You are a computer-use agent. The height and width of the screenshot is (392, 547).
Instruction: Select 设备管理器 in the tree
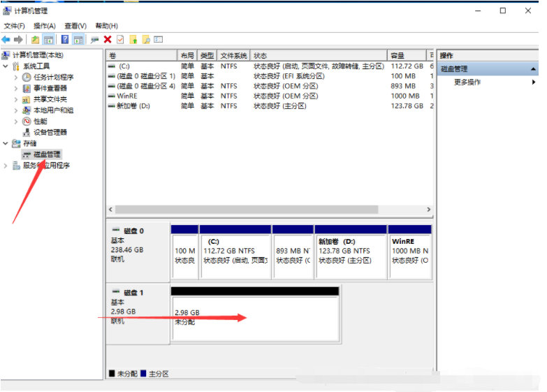click(x=50, y=132)
